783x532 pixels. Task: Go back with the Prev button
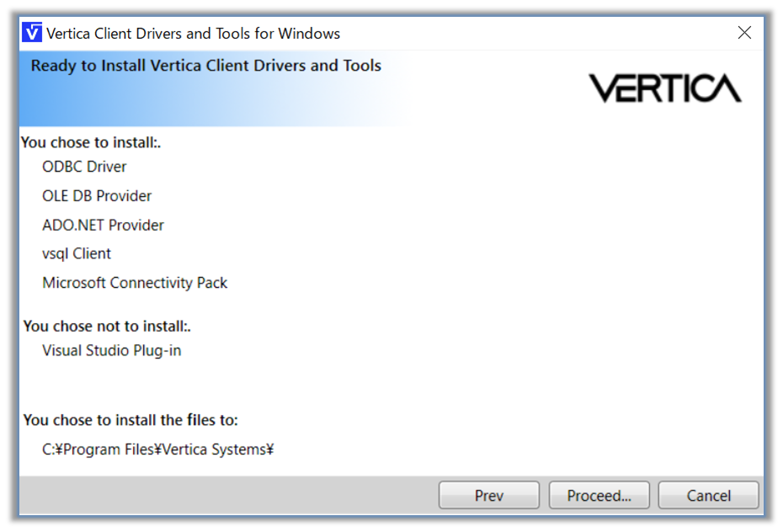coord(488,496)
